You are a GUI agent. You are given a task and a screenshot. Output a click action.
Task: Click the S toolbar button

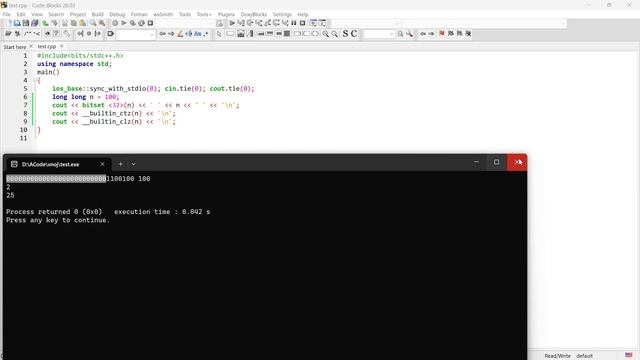click(x=345, y=34)
